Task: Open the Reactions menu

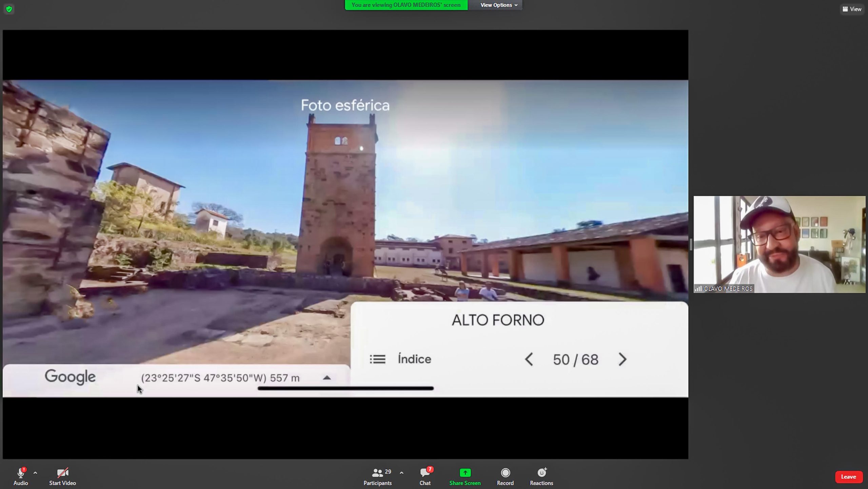Action: pyautogui.click(x=541, y=473)
